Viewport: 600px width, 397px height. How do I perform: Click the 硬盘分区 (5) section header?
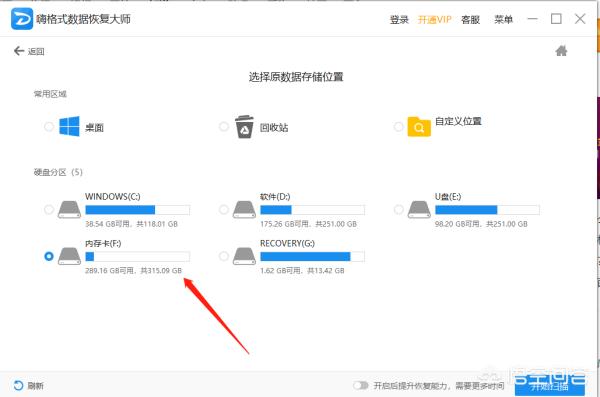coord(58,172)
